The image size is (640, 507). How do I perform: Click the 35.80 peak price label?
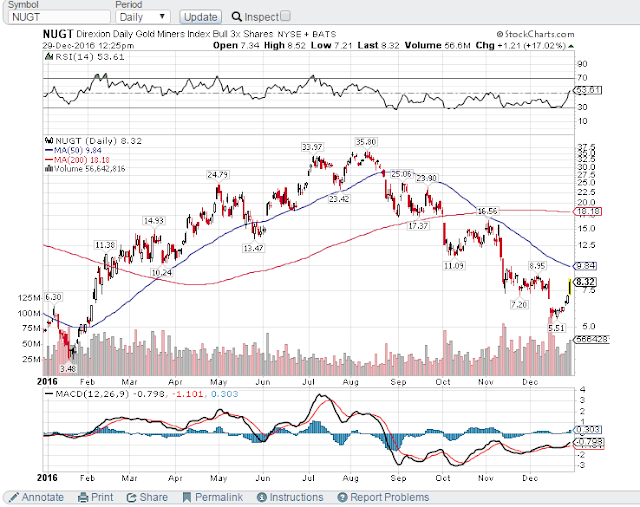pyautogui.click(x=366, y=142)
